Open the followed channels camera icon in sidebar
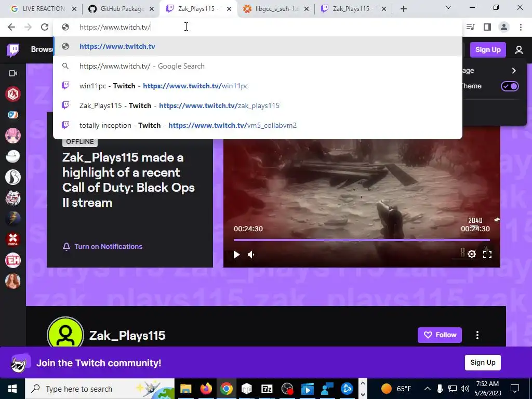The width and height of the screenshot is (532, 399). [x=13, y=73]
